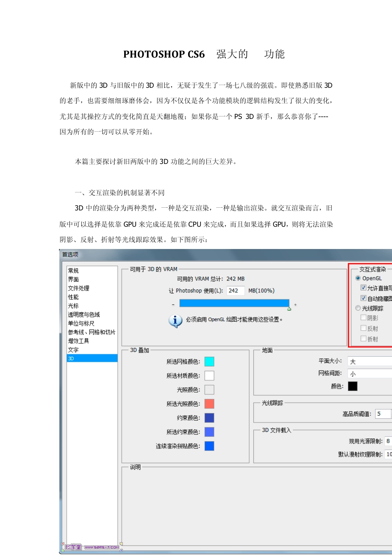Click 现用光源限制 field showing 8
This screenshot has height=555, width=392.
pos(388,441)
